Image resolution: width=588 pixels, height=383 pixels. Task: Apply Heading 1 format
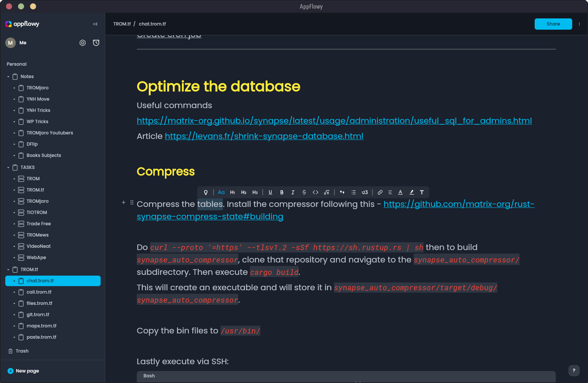click(233, 192)
